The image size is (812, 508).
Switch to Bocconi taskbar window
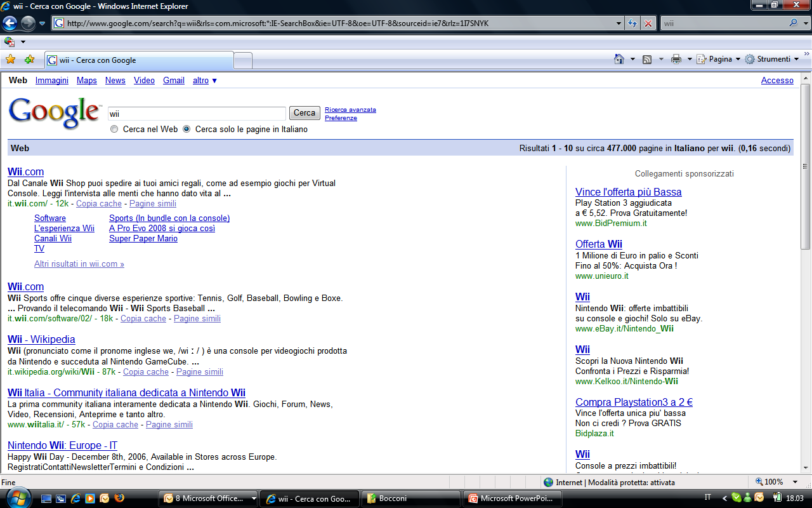click(x=410, y=498)
